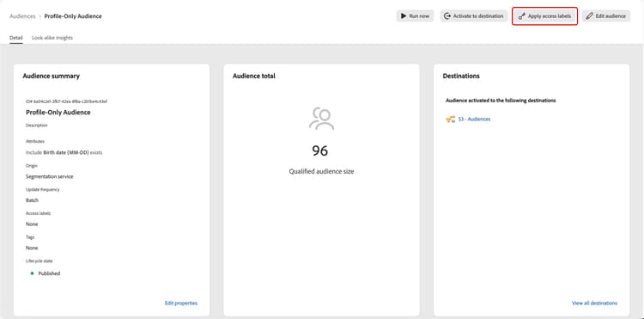Click Audience activated to following destinations text
The height and width of the screenshot is (319, 644).
[x=501, y=101]
